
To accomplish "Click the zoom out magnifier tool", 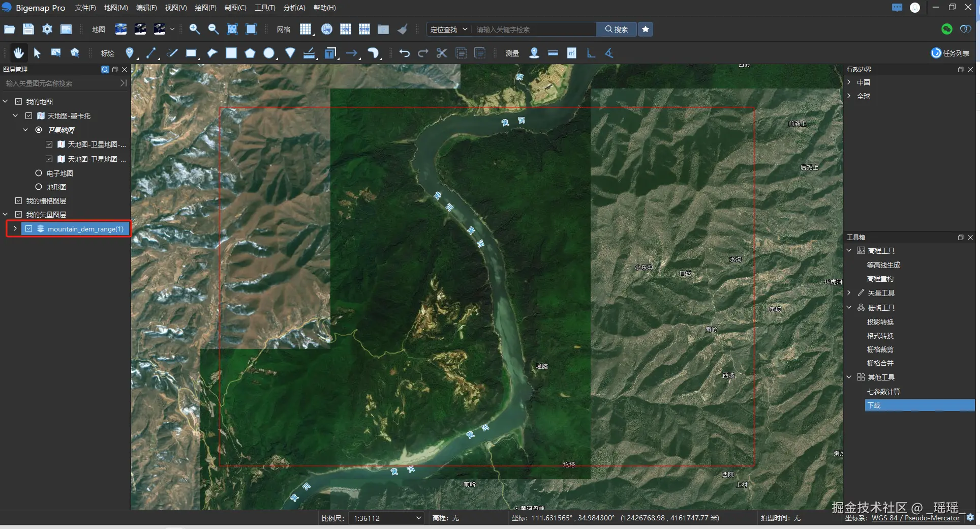I will click(x=213, y=29).
